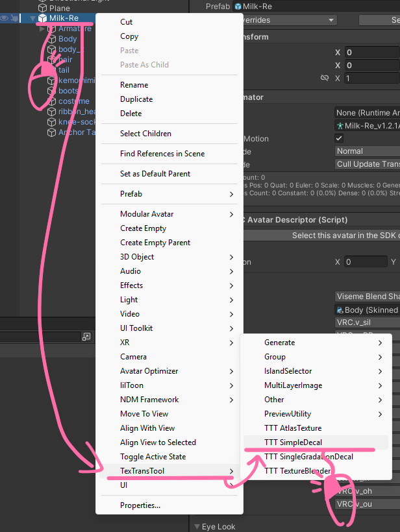The image size is (400, 532).
Task: Toggle the constrained proportions link icon for scale
Action: pos(324,78)
